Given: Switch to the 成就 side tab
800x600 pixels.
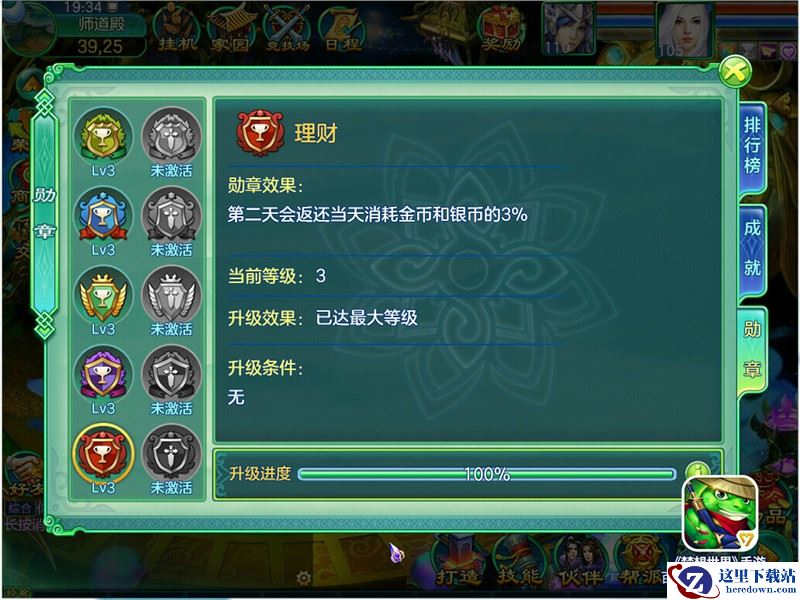Looking at the screenshot, I should (752, 248).
